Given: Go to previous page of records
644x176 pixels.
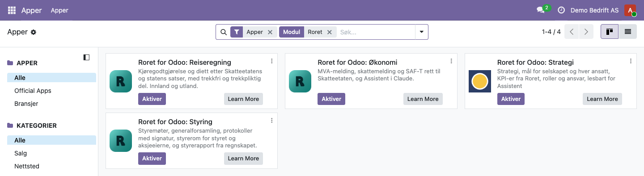Looking at the screenshot, I should coord(572,32).
